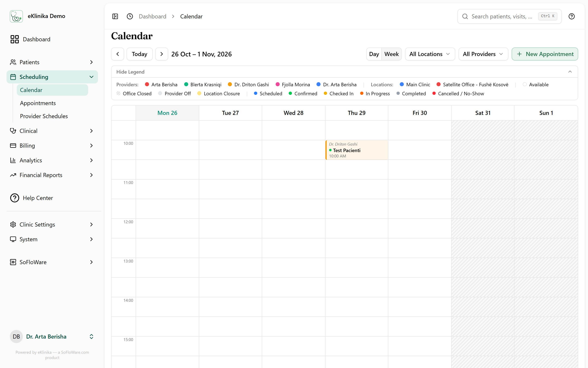Click the Main Clinic blue location swatch
This screenshot has height=368, width=588.
402,84
